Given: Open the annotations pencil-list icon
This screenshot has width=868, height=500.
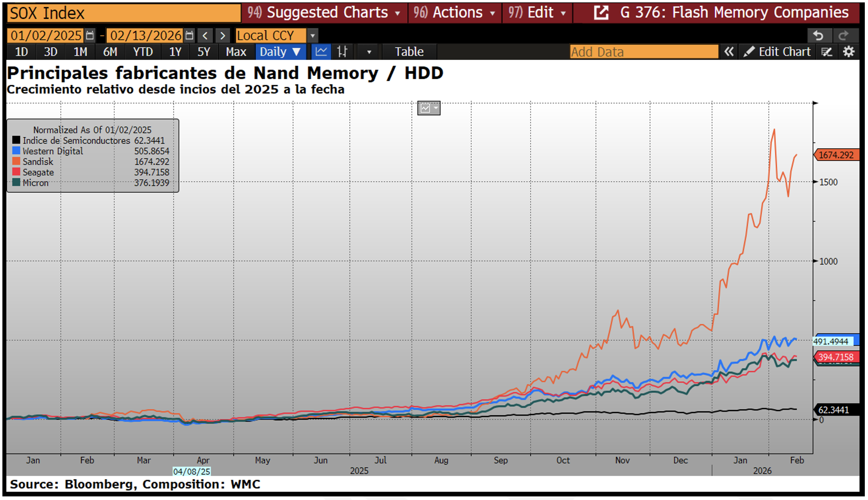Looking at the screenshot, I should 826,52.
